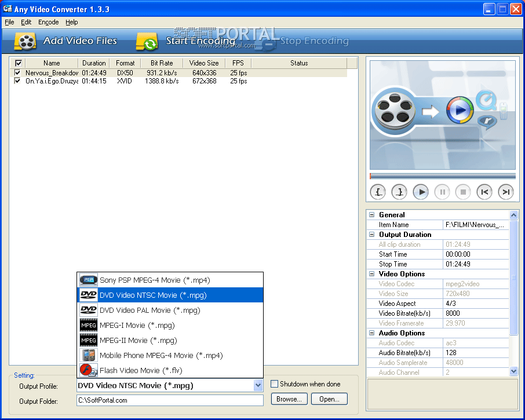
Task: Collapse the Audio Options section
Action: click(371, 333)
